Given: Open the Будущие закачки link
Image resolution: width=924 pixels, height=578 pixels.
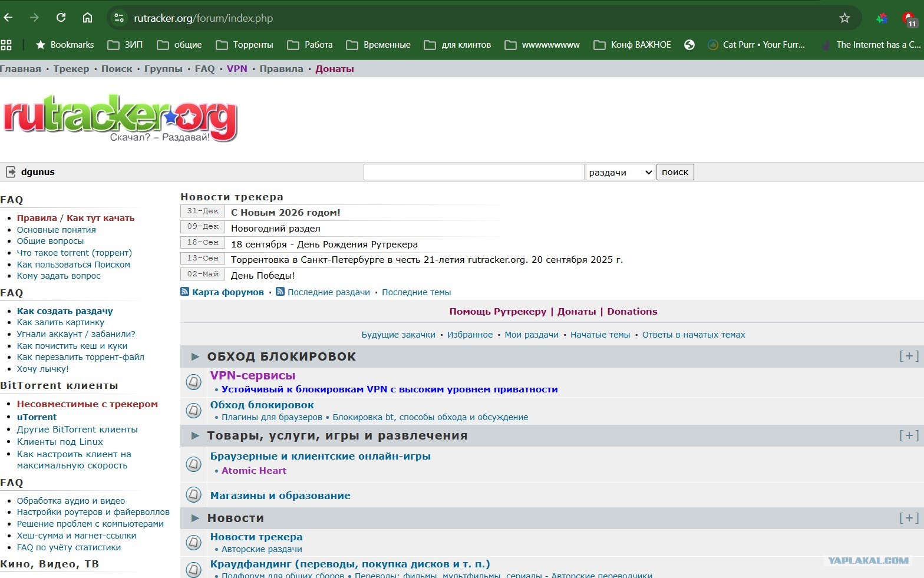Looking at the screenshot, I should pyautogui.click(x=398, y=335).
